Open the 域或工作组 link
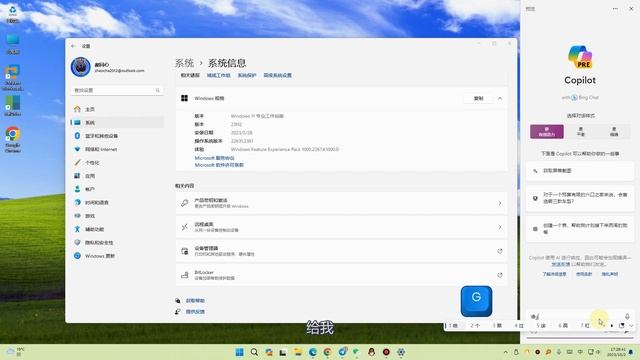The image size is (640, 360). pos(218,76)
